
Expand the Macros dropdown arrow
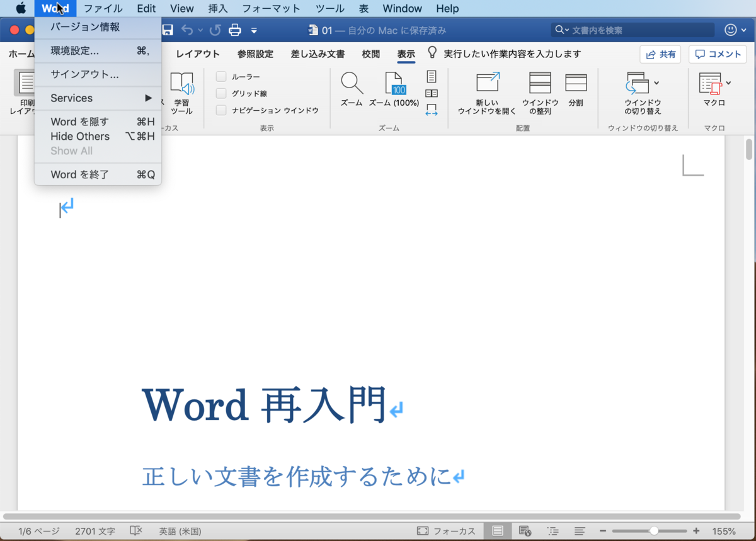click(728, 83)
